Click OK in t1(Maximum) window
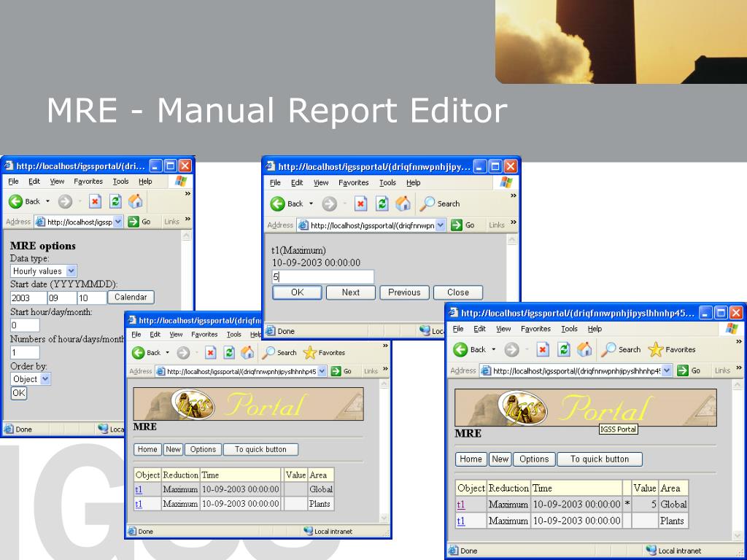 pos(297,292)
